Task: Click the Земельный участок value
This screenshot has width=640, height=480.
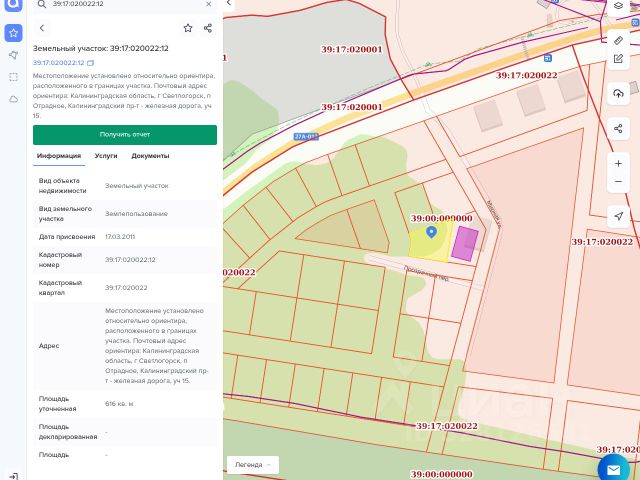Action: (x=136, y=186)
